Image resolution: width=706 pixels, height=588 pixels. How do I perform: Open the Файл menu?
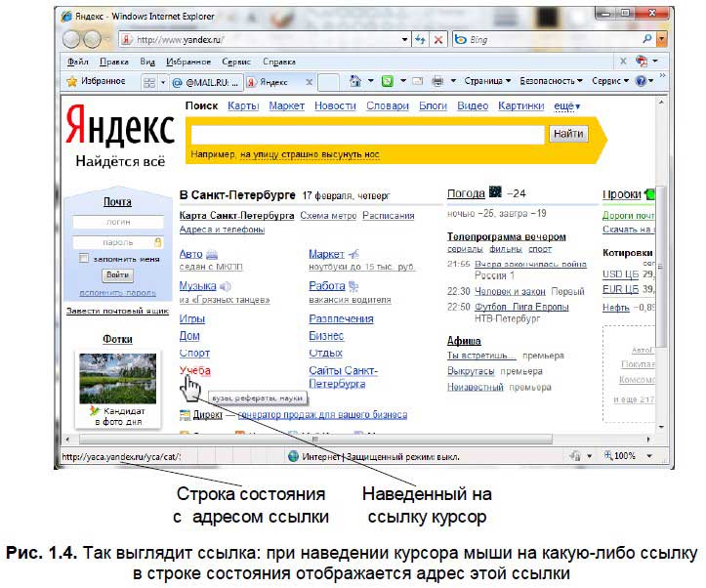[x=77, y=62]
